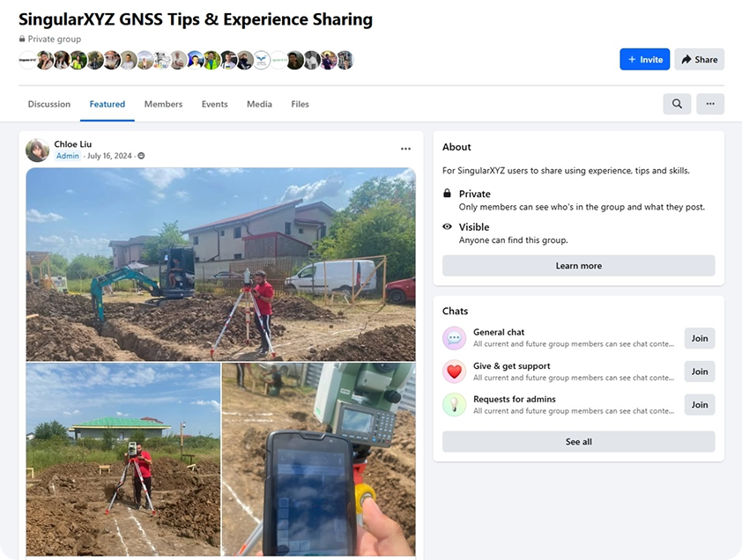Click the Give & get support heart icon
The width and height of the screenshot is (742, 560).
tap(454, 372)
